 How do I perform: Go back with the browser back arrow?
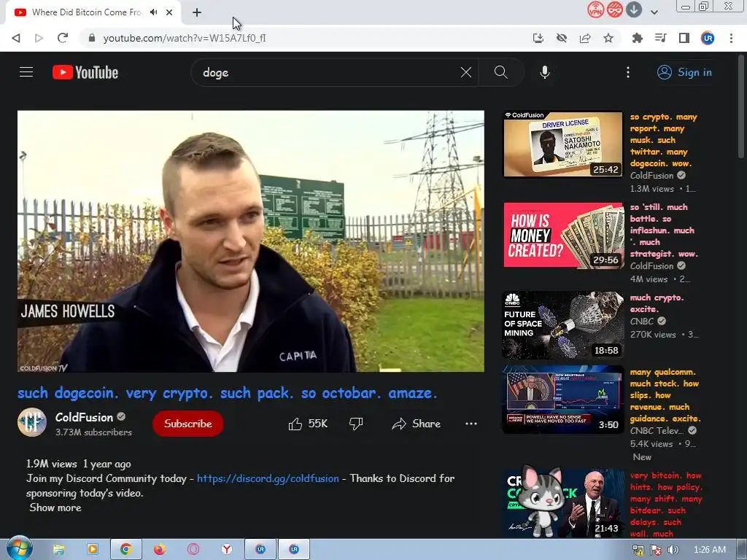pos(16,38)
